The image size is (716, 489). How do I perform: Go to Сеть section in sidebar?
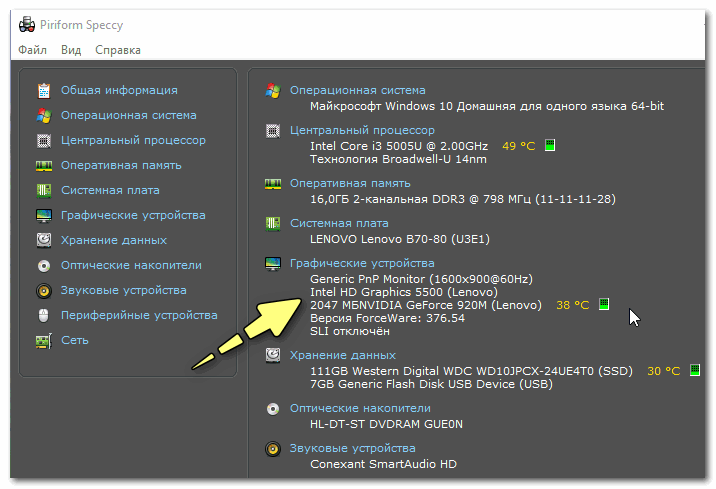coord(75,341)
